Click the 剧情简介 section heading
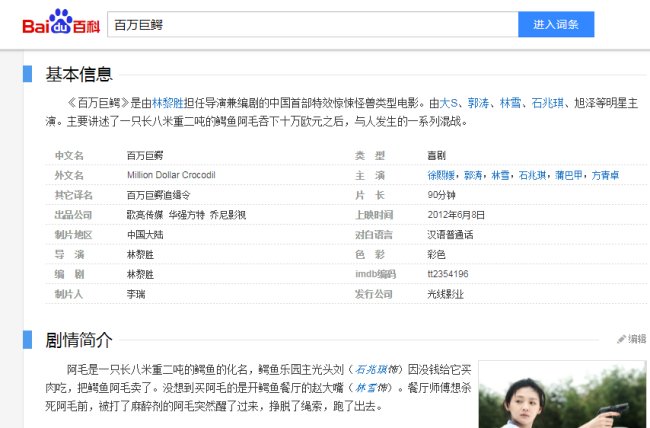 coord(79,340)
